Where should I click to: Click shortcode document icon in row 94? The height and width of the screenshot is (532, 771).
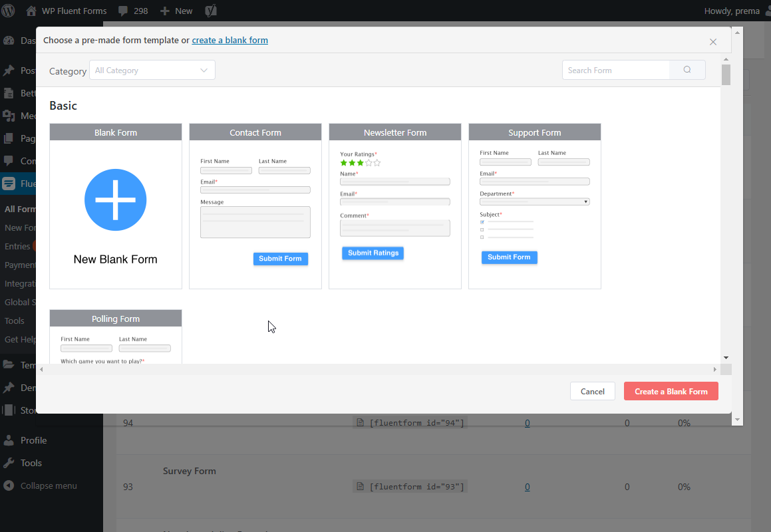(x=360, y=422)
